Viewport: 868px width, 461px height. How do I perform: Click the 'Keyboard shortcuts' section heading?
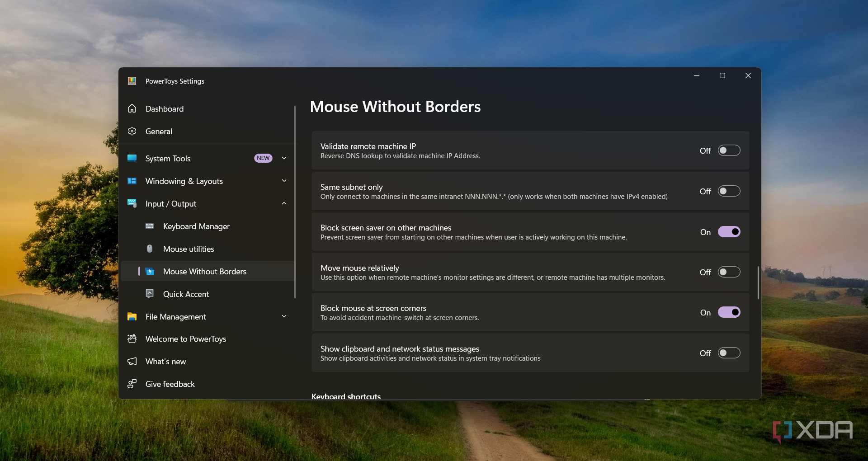click(x=346, y=396)
